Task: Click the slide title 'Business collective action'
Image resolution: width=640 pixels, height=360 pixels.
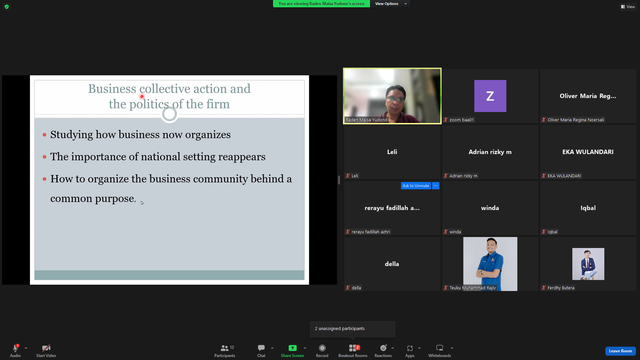Action: coord(169,96)
